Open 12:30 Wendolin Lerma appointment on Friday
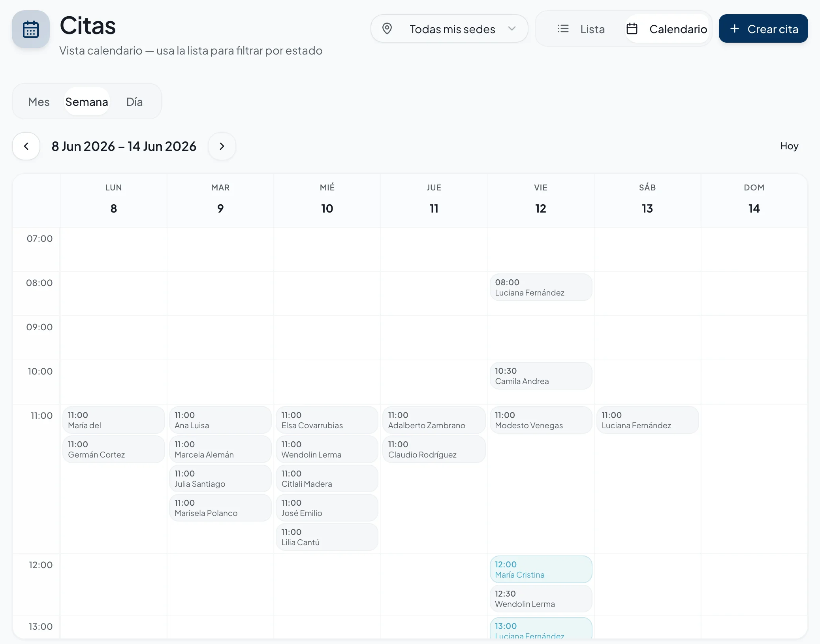Image resolution: width=820 pixels, height=644 pixels. coord(541,599)
